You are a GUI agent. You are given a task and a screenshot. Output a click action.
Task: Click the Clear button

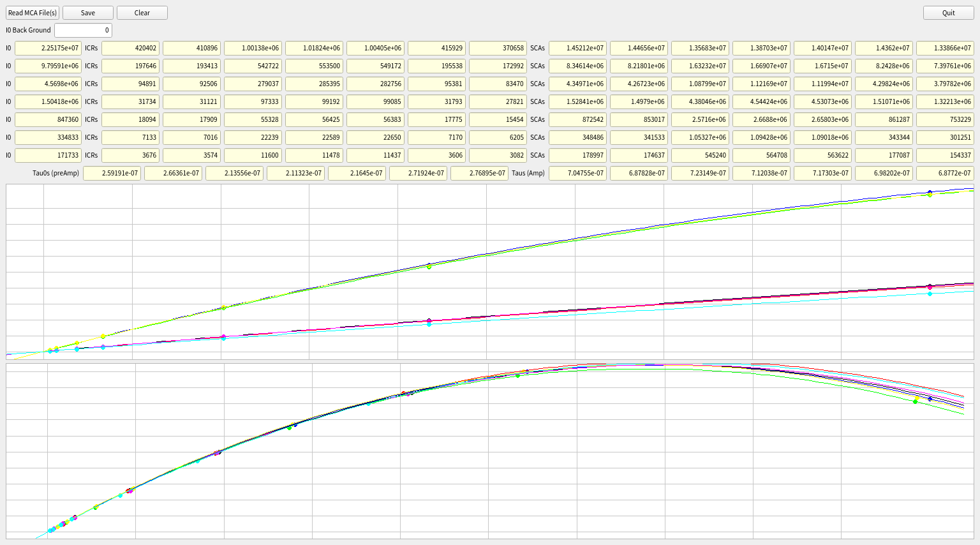(x=142, y=13)
